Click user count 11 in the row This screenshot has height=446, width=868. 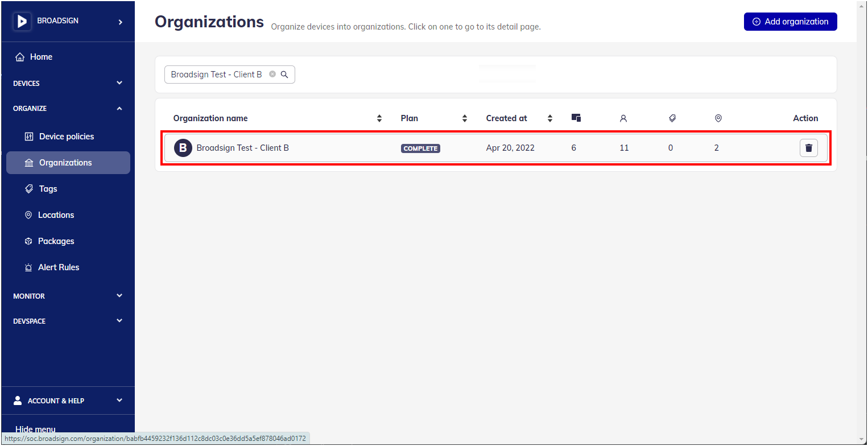pos(624,148)
